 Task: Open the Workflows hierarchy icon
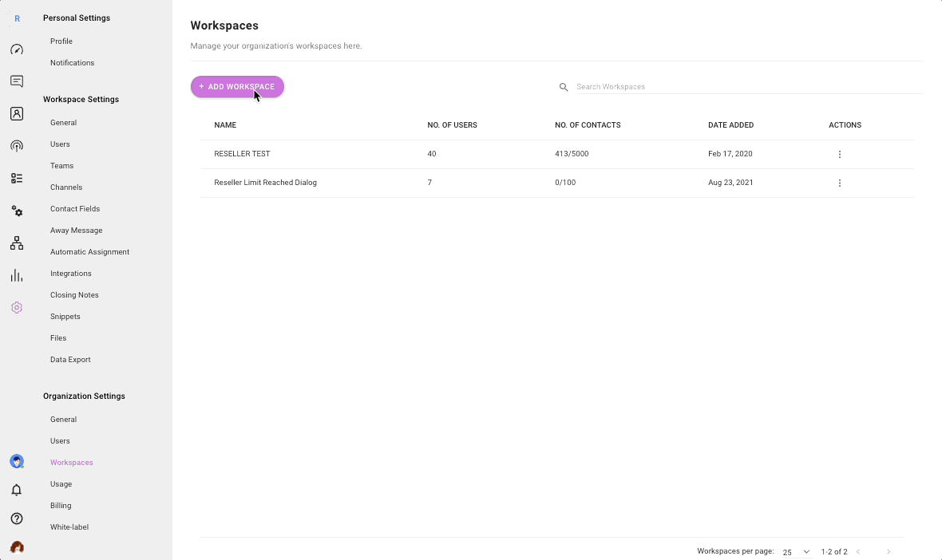[x=17, y=243]
